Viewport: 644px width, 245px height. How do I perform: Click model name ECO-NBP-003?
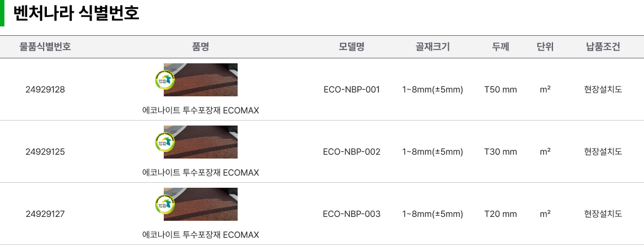pos(352,214)
